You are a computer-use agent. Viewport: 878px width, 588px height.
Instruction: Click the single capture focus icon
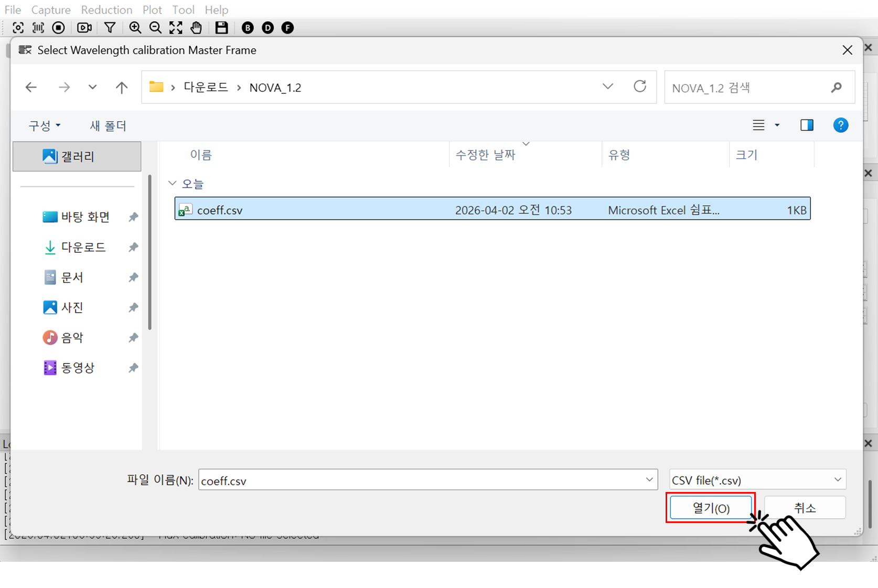click(x=18, y=28)
